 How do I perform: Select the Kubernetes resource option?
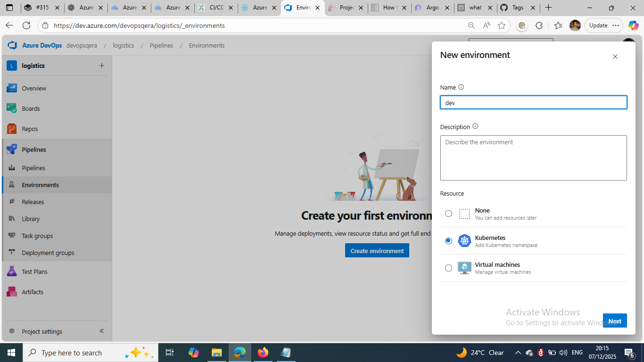point(448,241)
